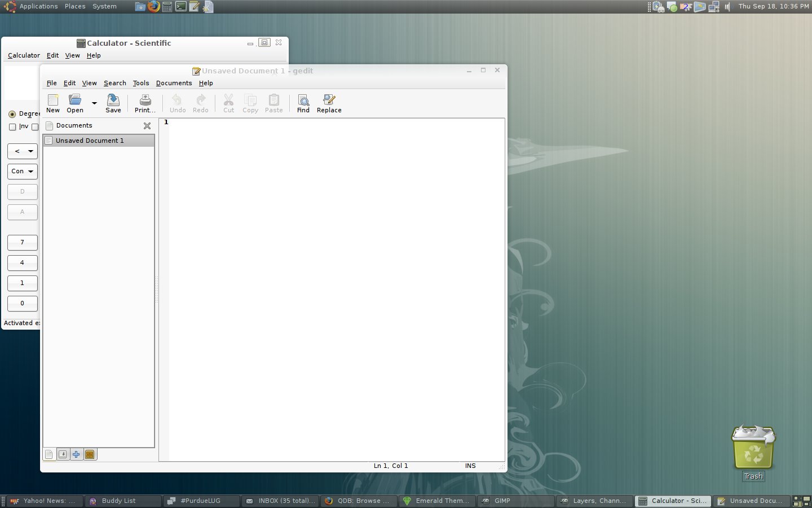The width and height of the screenshot is (812, 508).
Task: Open the Applications menu in top panel
Action: click(x=38, y=7)
